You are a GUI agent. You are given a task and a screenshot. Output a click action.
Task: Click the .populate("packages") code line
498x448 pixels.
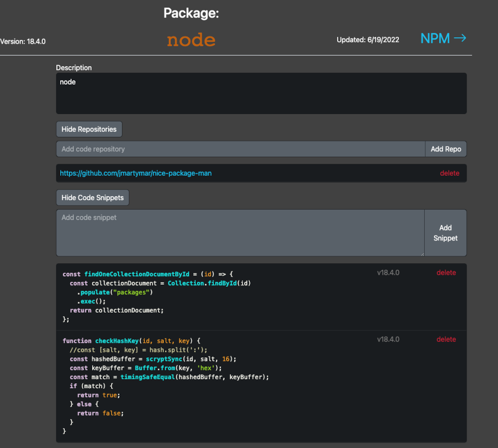[115, 292]
